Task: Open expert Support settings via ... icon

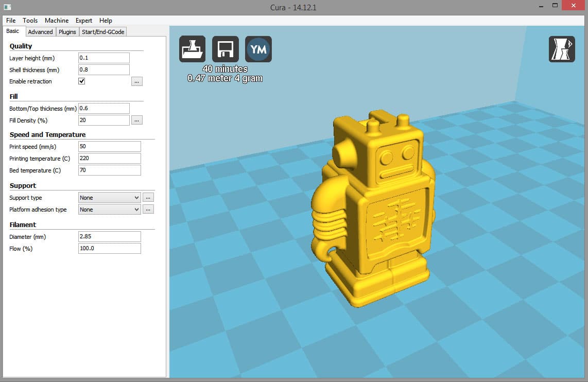Action: (x=148, y=197)
